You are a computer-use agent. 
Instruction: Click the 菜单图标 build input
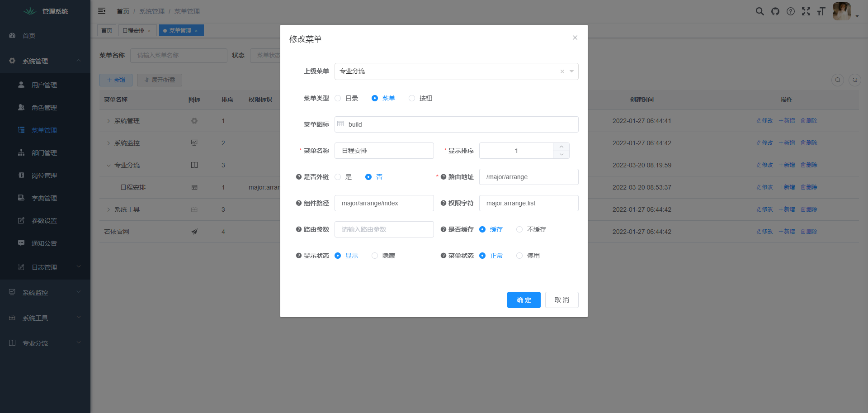pos(457,124)
